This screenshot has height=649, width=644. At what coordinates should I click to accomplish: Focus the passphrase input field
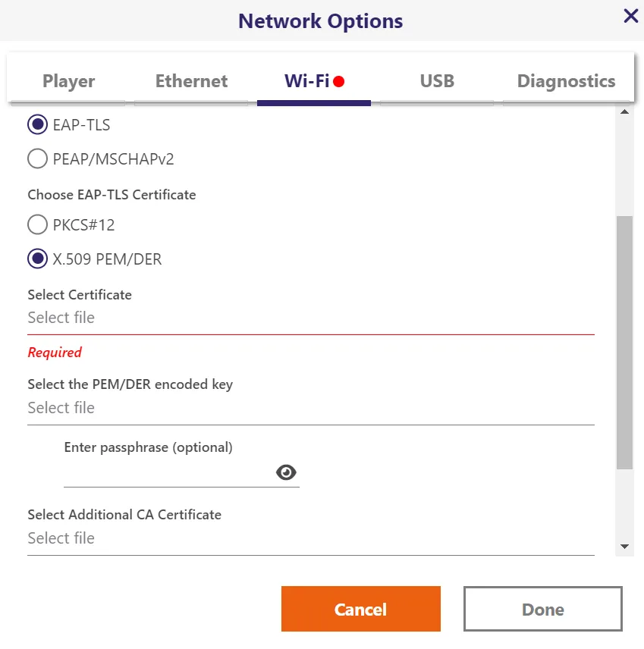[168, 472]
